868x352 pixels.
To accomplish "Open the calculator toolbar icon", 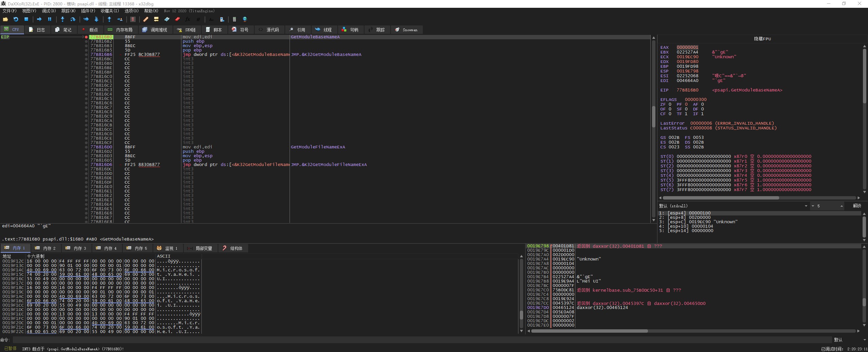I will pos(234,19).
